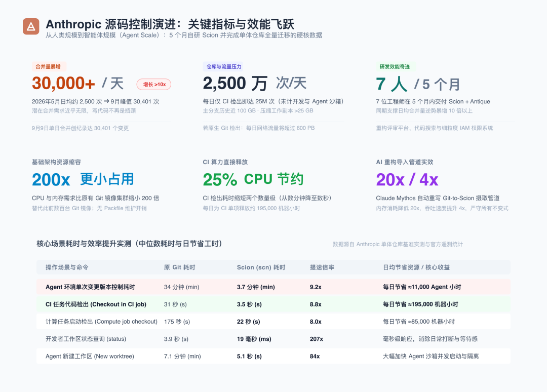The image size is (547, 392).
Task: Click the '3.9 秒 (s)' cell
Action: pyautogui.click(x=176, y=339)
